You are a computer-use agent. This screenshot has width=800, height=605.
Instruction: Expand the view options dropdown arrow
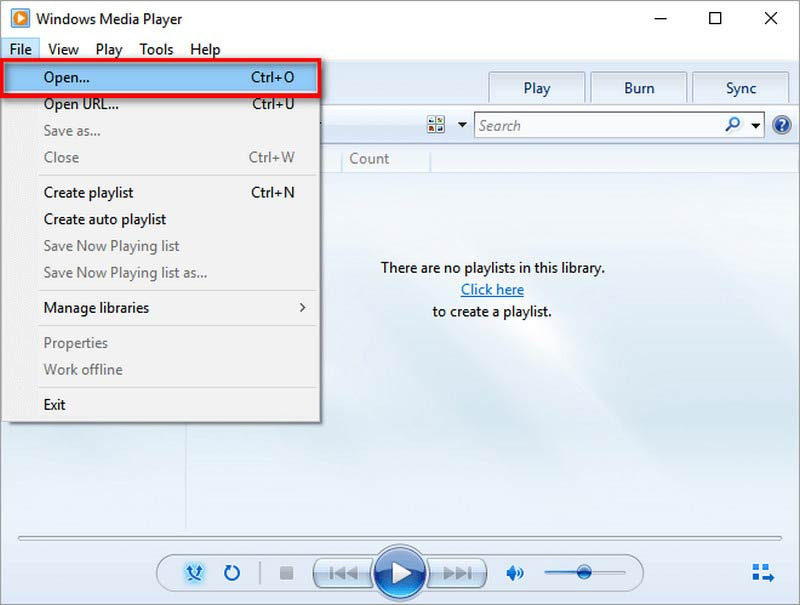pyautogui.click(x=462, y=125)
